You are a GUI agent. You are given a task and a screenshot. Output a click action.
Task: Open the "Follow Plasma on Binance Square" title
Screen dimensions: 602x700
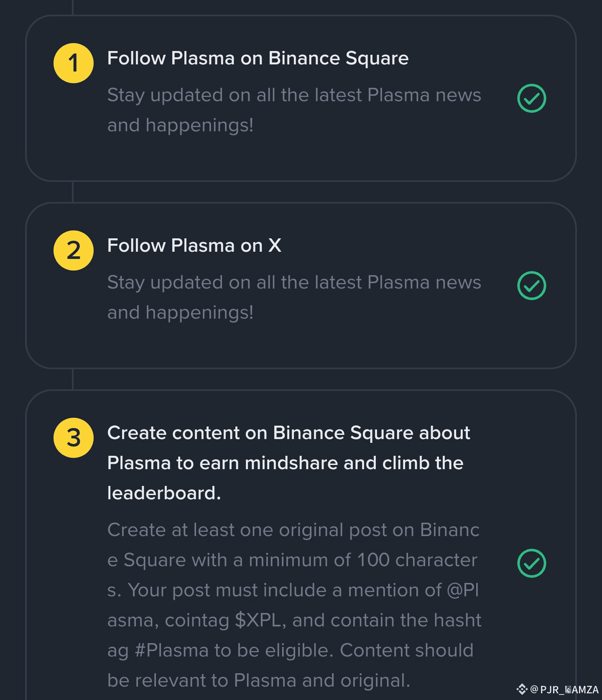tap(258, 58)
